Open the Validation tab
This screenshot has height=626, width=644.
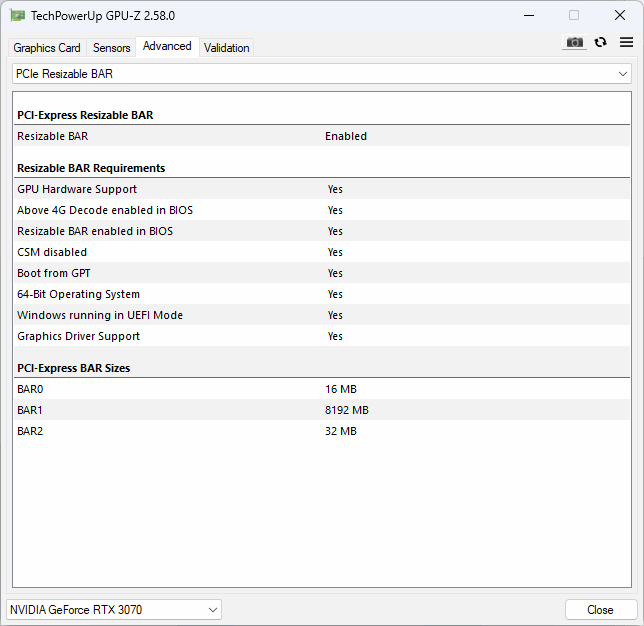click(x=226, y=48)
